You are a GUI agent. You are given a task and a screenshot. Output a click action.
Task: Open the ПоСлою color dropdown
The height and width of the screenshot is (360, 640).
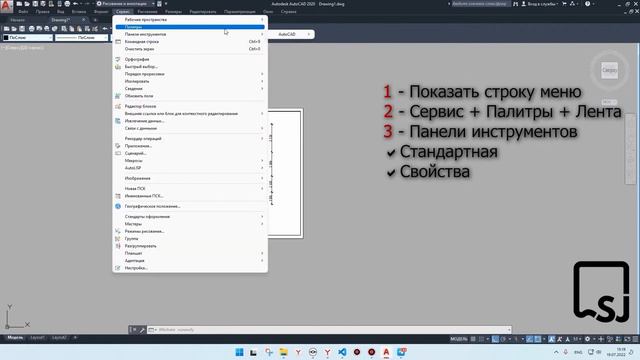pyautogui.click(x=28, y=38)
